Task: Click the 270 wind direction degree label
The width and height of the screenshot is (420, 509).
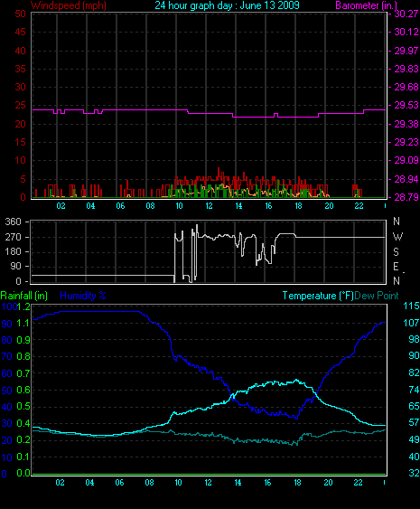Action: (14, 237)
